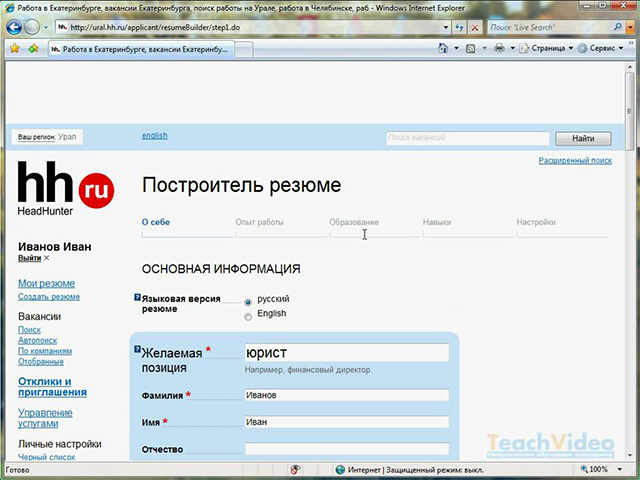Open recent pages dropdown next to Forward
Viewport: 640px width, 480px height.
pyautogui.click(x=46, y=28)
